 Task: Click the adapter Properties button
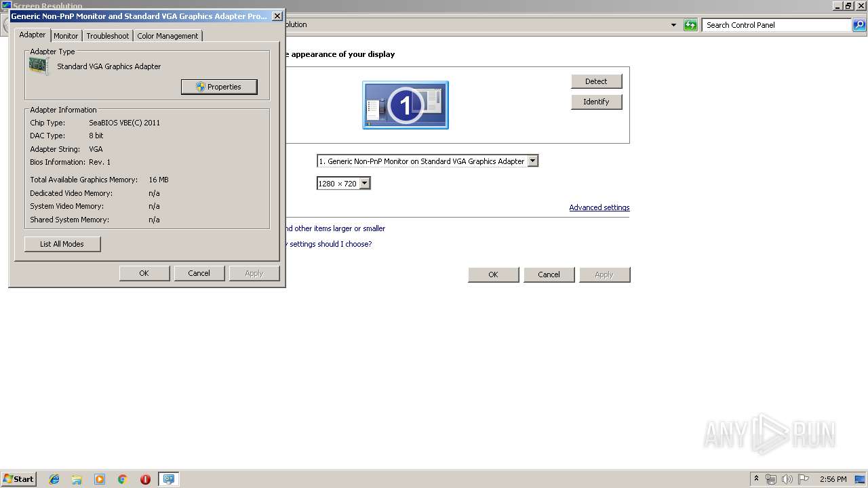coord(219,87)
